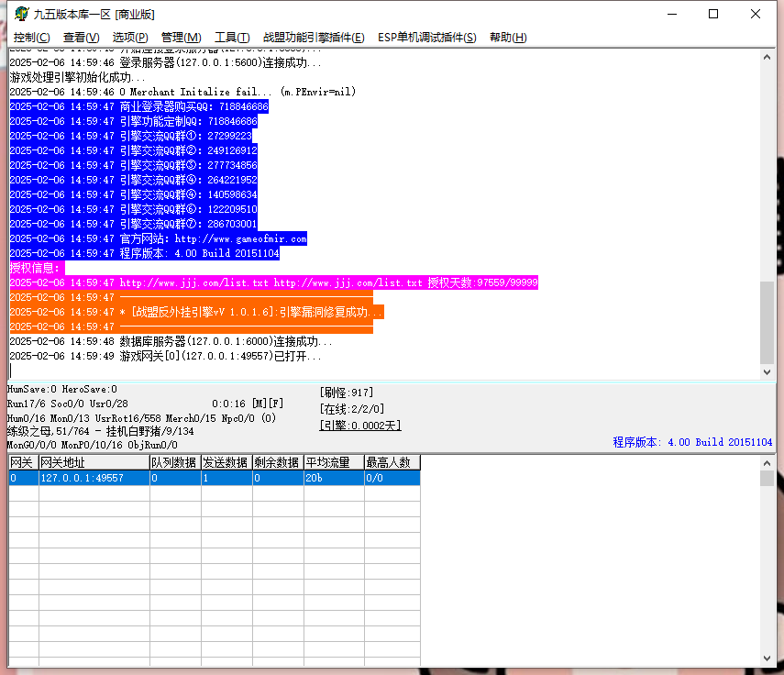Click the [刷怪:917] status text
784x675 pixels.
pyautogui.click(x=347, y=393)
